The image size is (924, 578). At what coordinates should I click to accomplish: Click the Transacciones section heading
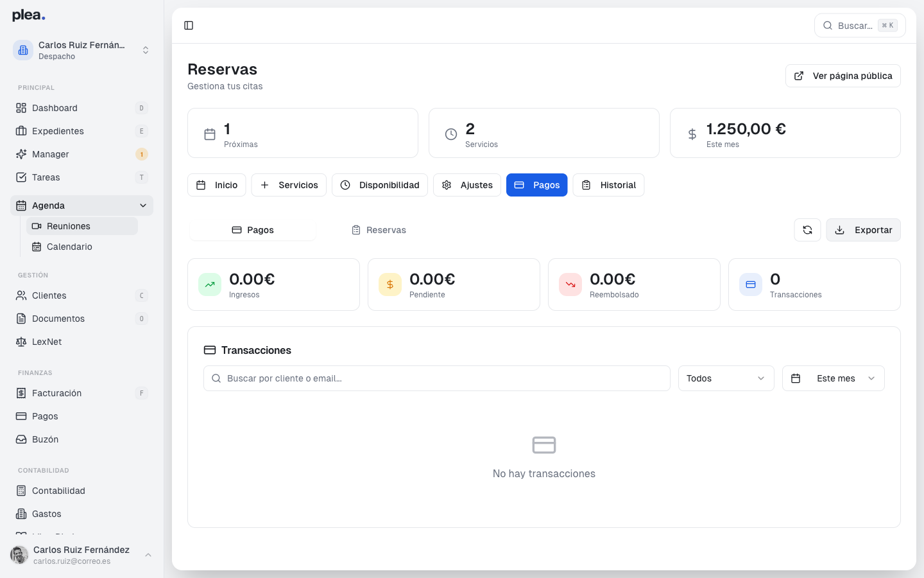pos(256,350)
